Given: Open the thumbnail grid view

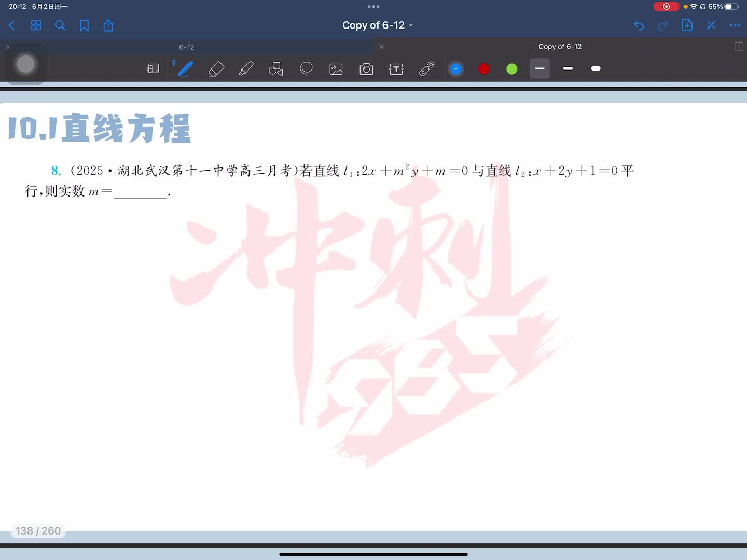Looking at the screenshot, I should tap(36, 25).
